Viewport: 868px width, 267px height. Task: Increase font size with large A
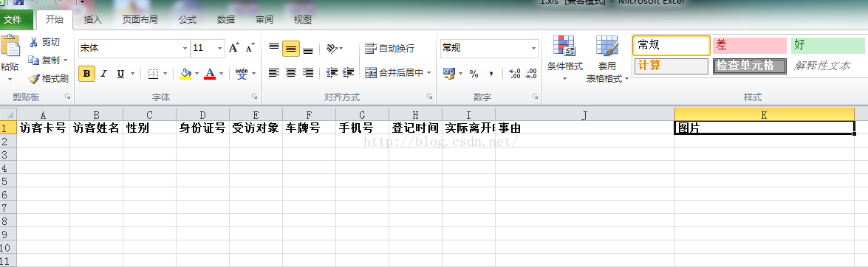point(233,48)
